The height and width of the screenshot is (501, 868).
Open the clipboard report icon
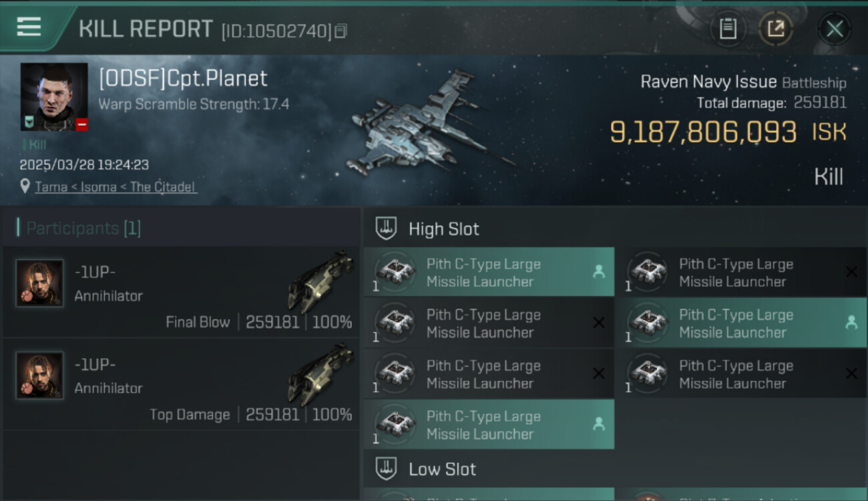[728, 29]
